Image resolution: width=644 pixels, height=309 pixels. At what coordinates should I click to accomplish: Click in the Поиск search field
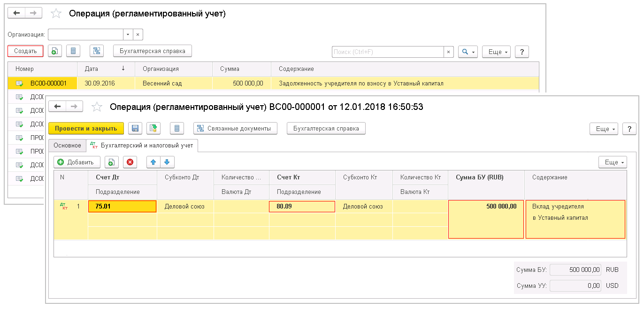coord(387,52)
